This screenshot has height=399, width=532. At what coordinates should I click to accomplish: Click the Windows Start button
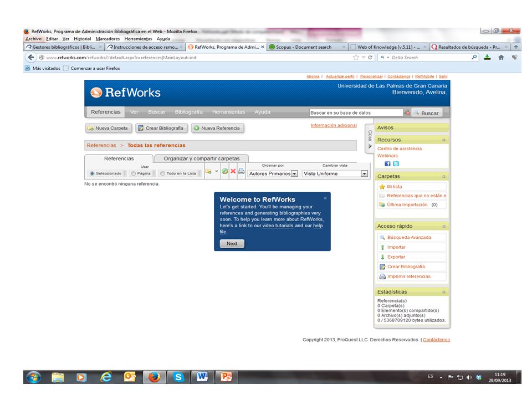tap(34, 377)
